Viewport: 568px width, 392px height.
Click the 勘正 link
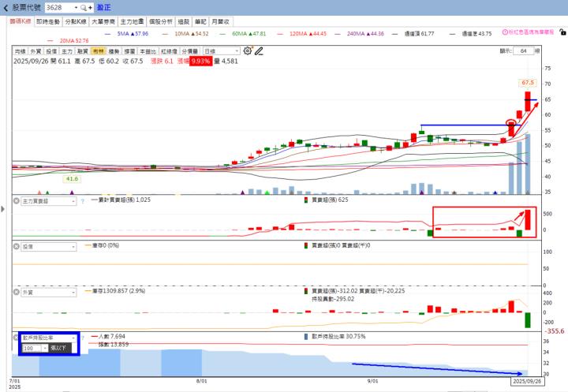pos(105,7)
